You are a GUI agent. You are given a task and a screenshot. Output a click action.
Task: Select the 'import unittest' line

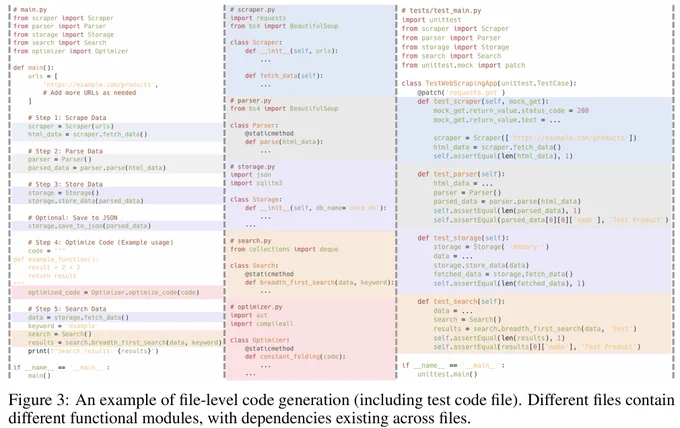point(432,20)
